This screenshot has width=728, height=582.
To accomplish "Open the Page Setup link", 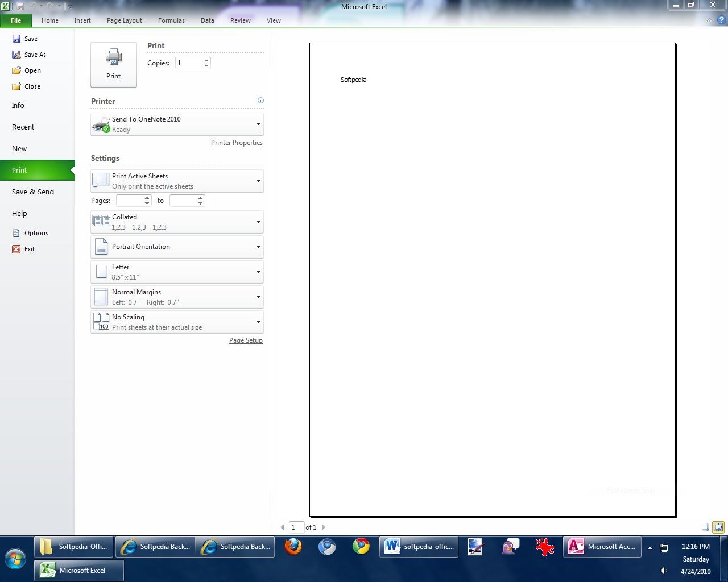I will 246,340.
